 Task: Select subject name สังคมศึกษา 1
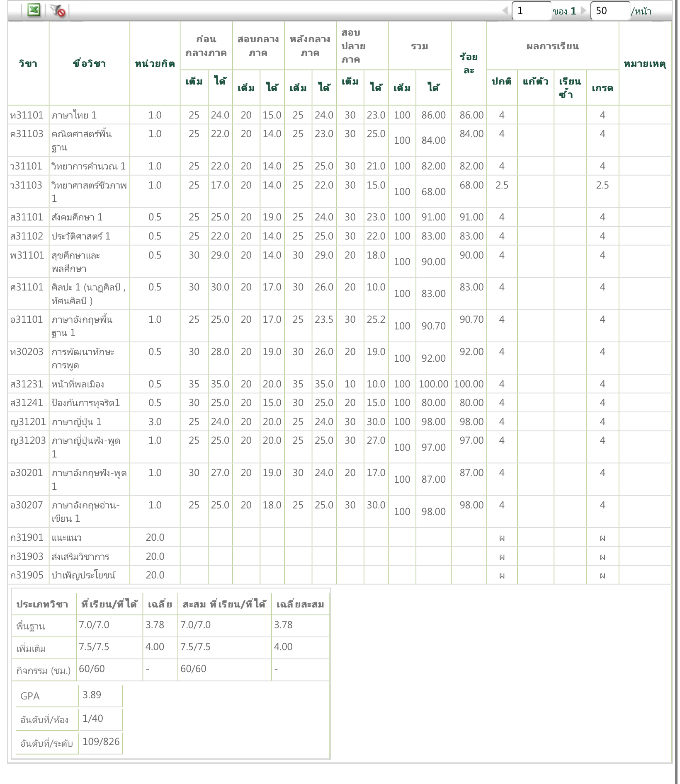coord(77,217)
